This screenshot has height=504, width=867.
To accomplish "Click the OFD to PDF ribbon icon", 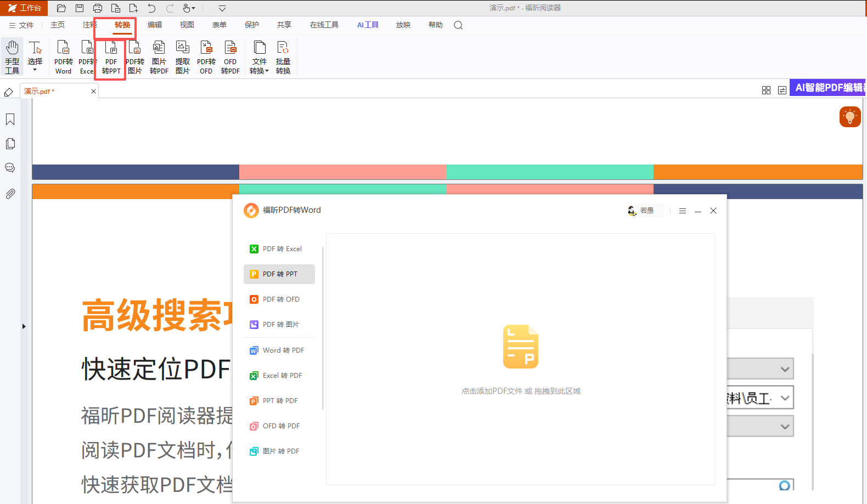I will coord(230,56).
